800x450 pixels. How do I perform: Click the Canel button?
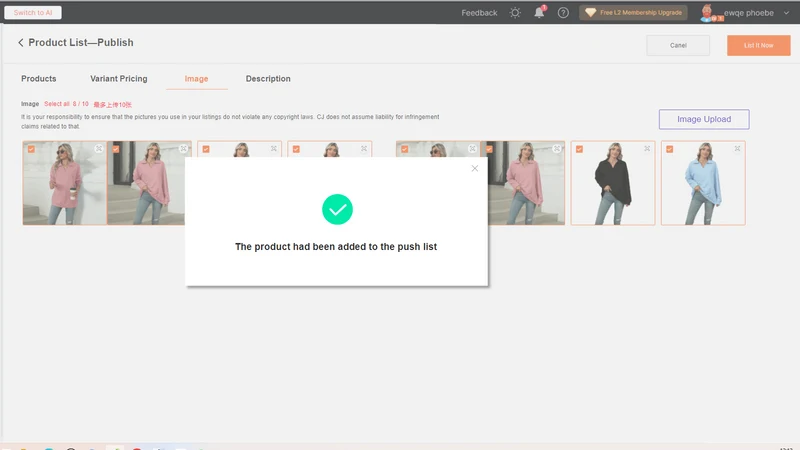(678, 45)
